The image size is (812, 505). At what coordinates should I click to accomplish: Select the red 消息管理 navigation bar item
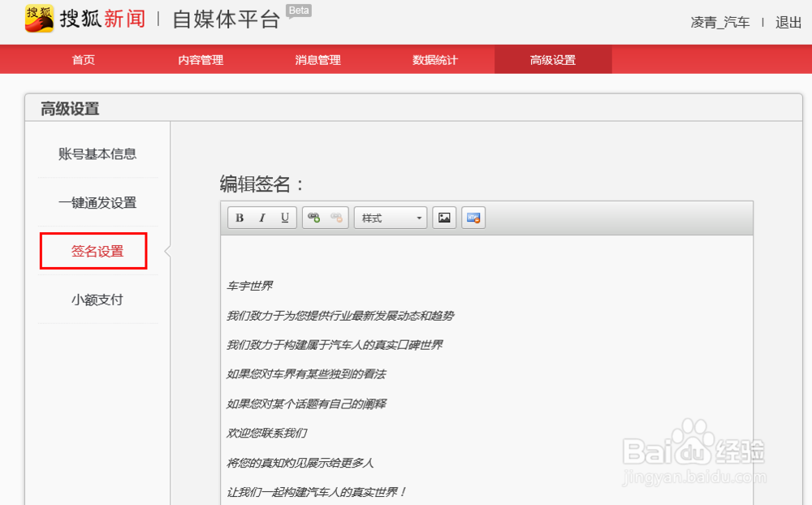[x=317, y=58]
